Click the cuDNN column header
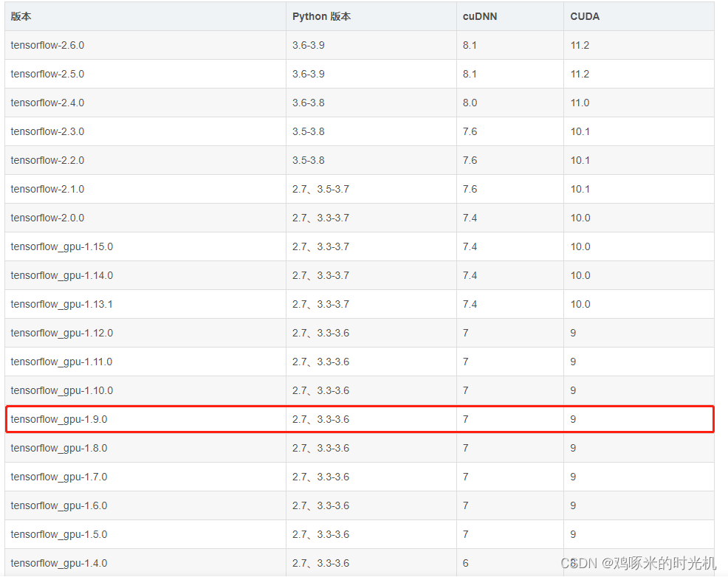The height and width of the screenshot is (577, 728). 509,16
